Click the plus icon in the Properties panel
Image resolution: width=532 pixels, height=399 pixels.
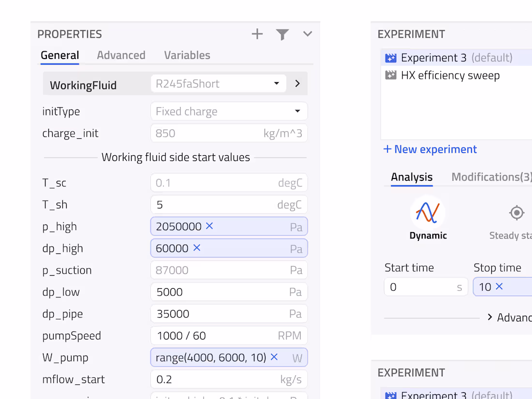pos(257,34)
